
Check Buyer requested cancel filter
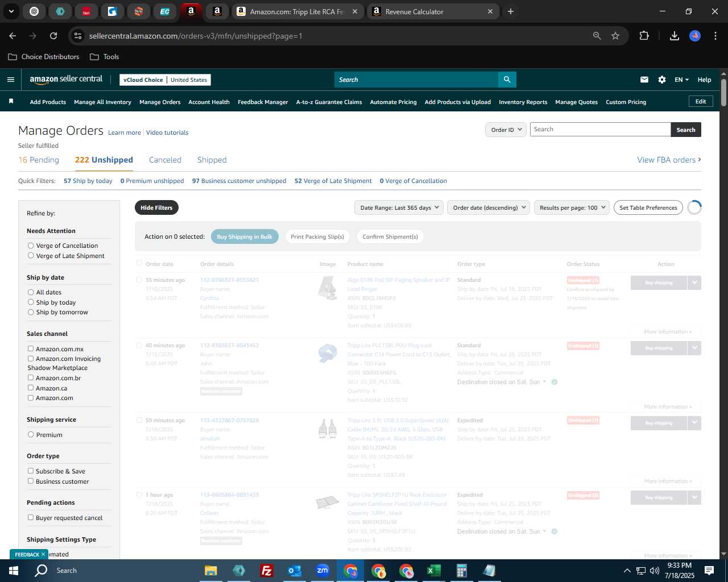click(x=31, y=518)
